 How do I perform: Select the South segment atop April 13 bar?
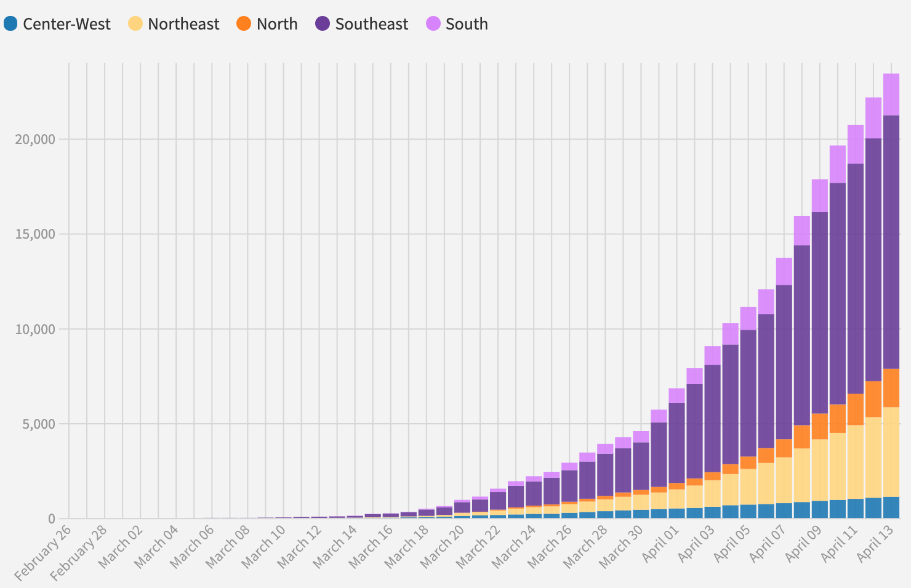[x=891, y=94]
